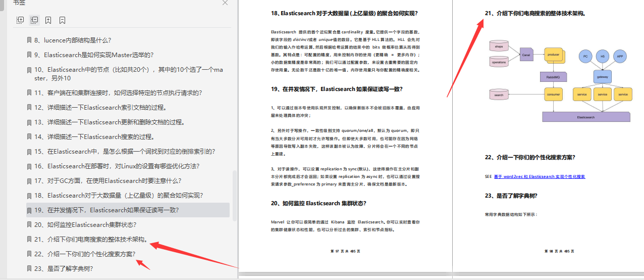Screen dimensions: 644x280
Task: Click the page footer 第97页共485页
Action: [x=345, y=251]
